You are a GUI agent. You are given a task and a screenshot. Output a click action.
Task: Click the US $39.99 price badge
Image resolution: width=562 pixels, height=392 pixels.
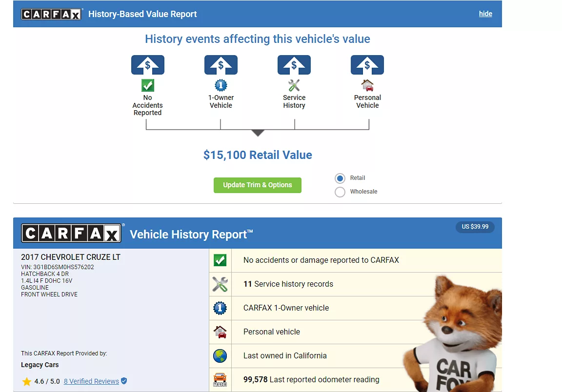click(475, 227)
